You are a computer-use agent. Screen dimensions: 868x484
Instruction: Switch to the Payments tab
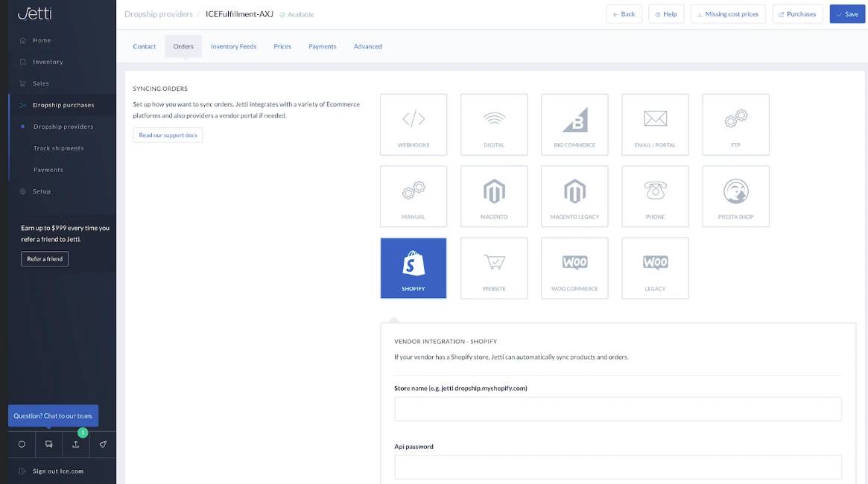tap(322, 46)
